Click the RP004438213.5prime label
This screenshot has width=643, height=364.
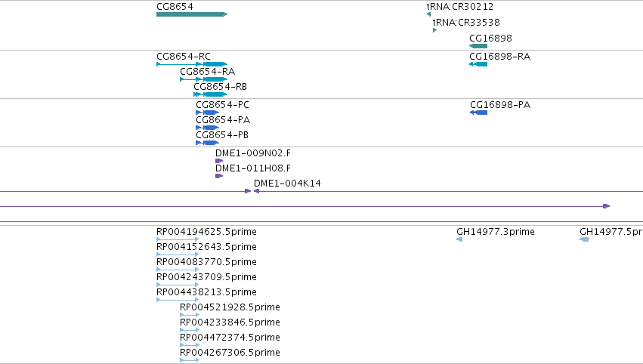206,292
